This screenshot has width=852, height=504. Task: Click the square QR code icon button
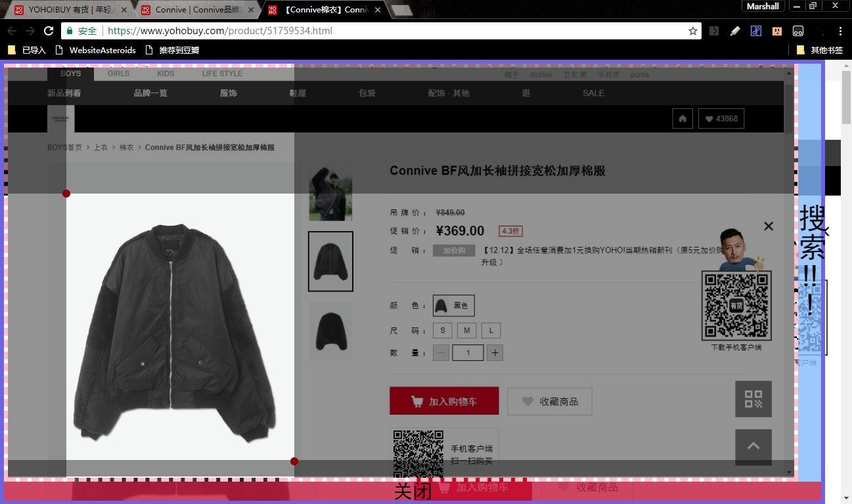[753, 399]
